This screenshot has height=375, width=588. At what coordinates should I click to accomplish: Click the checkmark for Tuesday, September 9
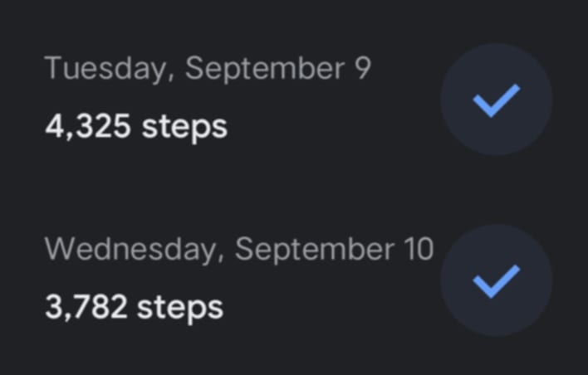point(496,100)
